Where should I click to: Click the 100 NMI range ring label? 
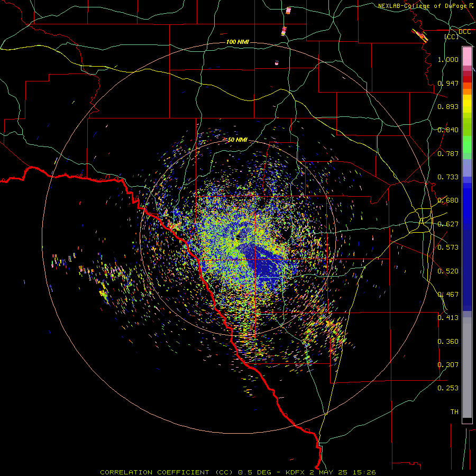[x=237, y=42]
